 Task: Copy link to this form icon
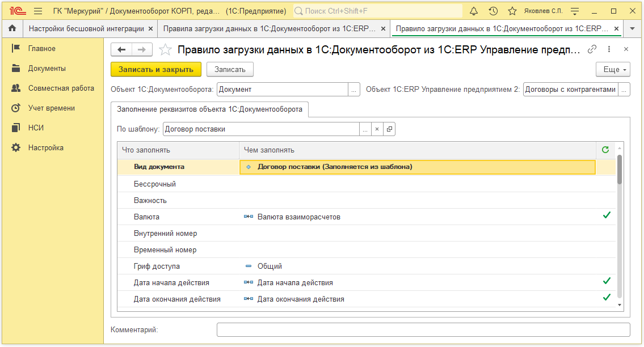coord(592,49)
